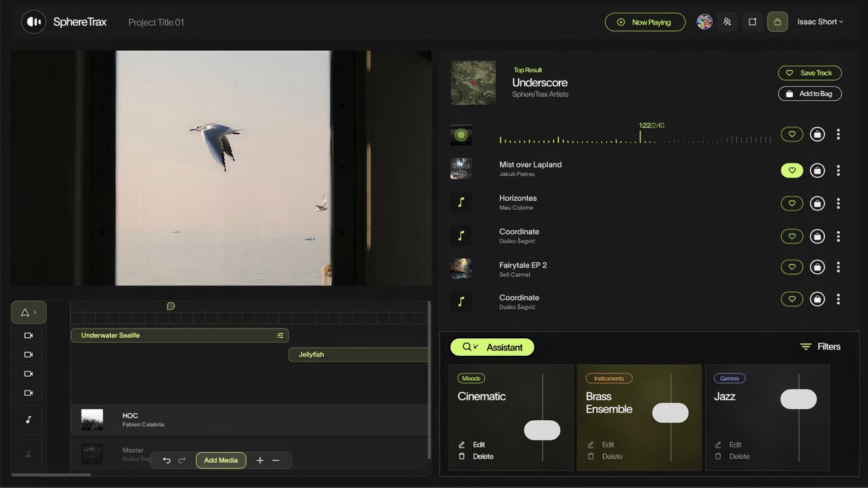868x488 pixels.
Task: Click the Cinematic mood slider handle
Action: 542,430
